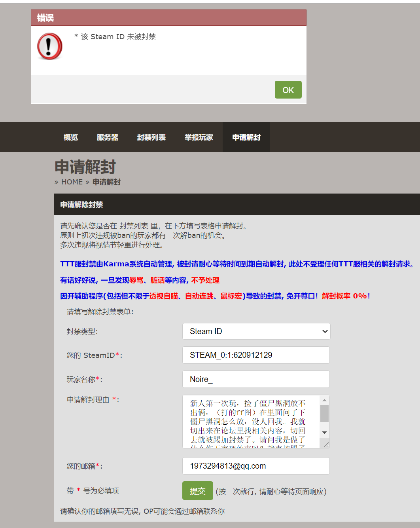The height and width of the screenshot is (528, 420).
Task: Click inside the 申请解封理由 text area
Action: point(249,422)
